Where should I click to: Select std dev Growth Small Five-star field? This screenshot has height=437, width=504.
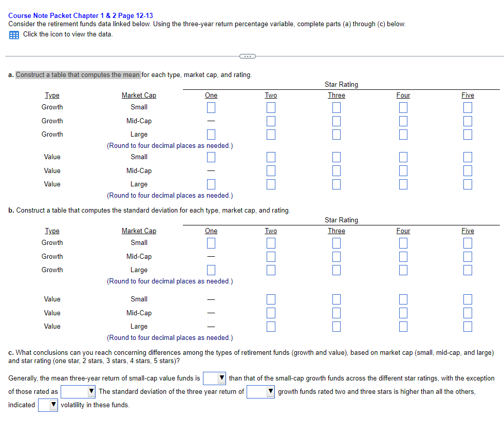[468, 243]
